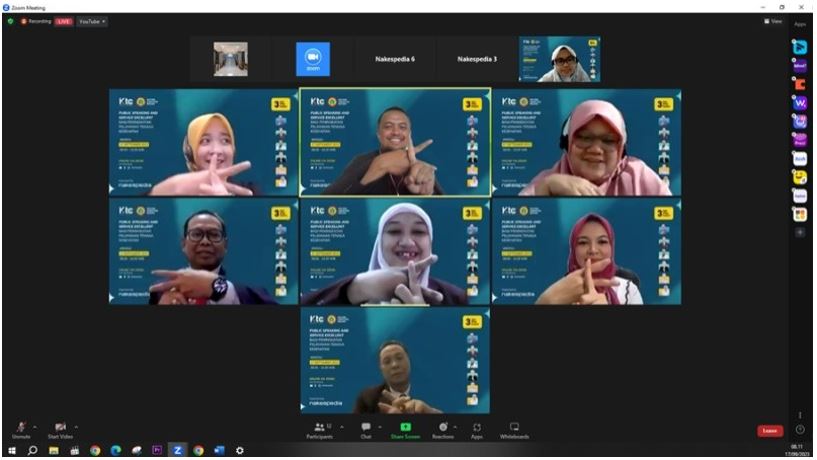Open the Chat panel
817x460 pixels.
pyautogui.click(x=366, y=430)
